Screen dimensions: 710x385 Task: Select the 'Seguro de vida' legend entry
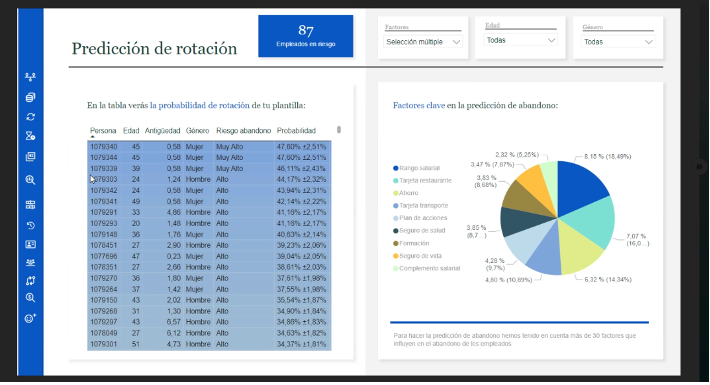(x=417, y=256)
